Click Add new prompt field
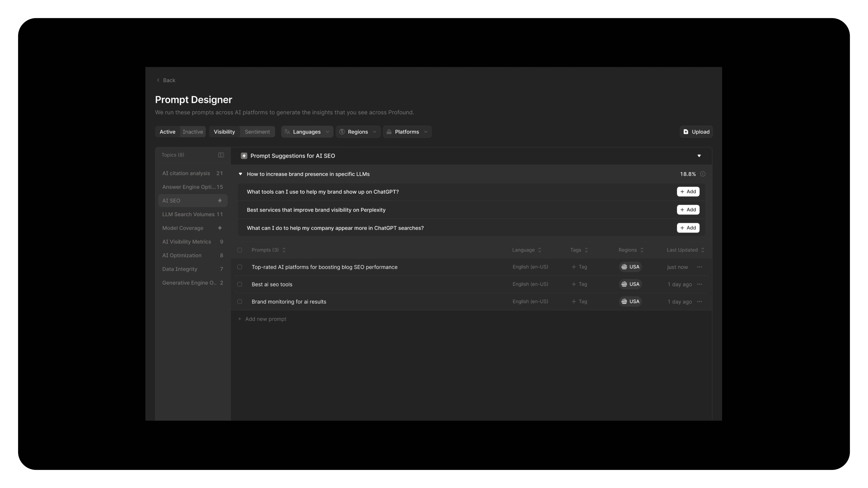 point(266,319)
